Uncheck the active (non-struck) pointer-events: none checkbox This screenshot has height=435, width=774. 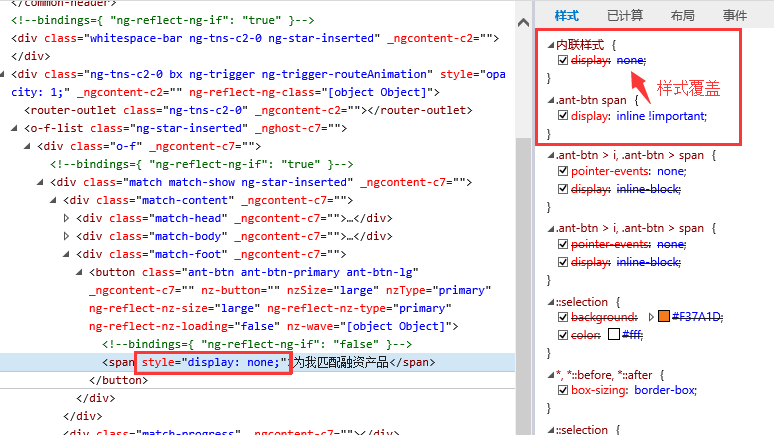pyautogui.click(x=563, y=171)
